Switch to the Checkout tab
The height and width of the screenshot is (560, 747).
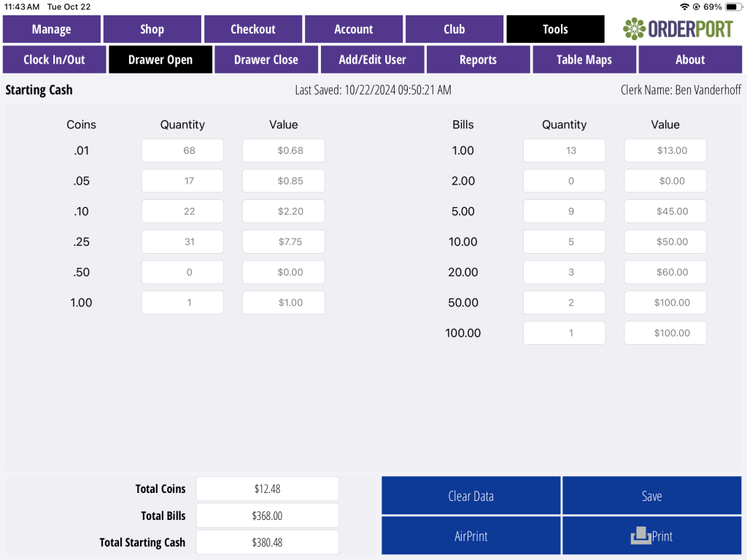point(253,29)
